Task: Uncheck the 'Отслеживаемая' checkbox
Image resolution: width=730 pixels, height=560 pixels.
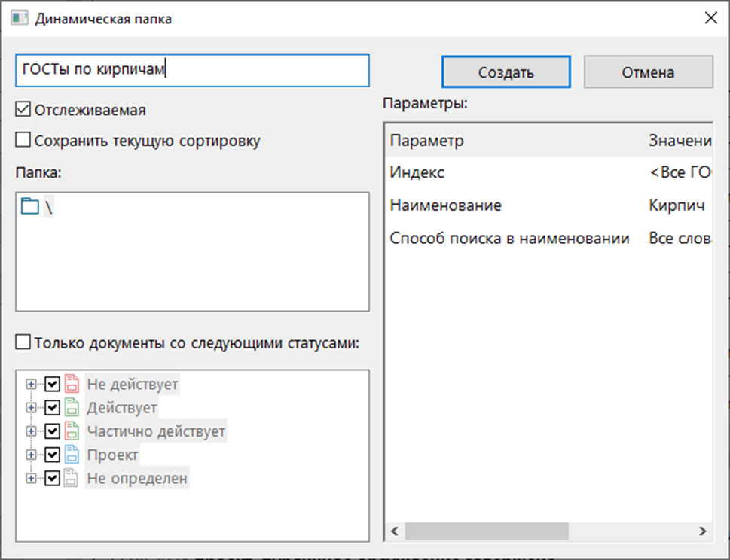Action: pyautogui.click(x=23, y=110)
